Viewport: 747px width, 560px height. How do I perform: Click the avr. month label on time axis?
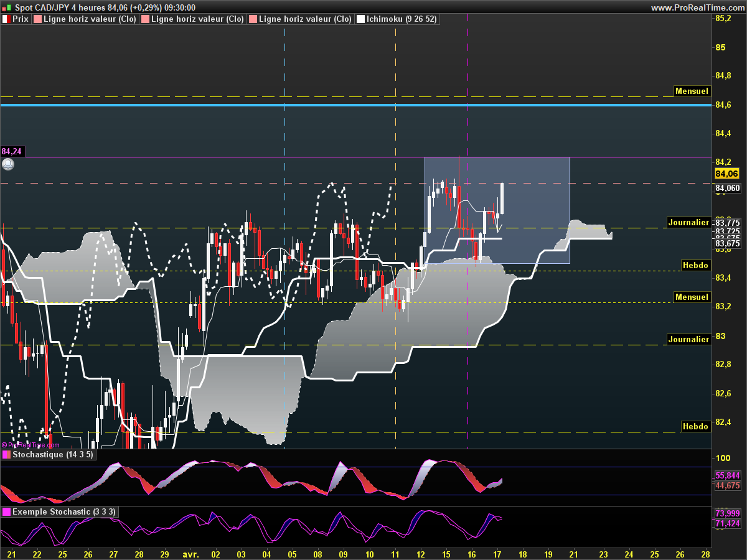189,554
